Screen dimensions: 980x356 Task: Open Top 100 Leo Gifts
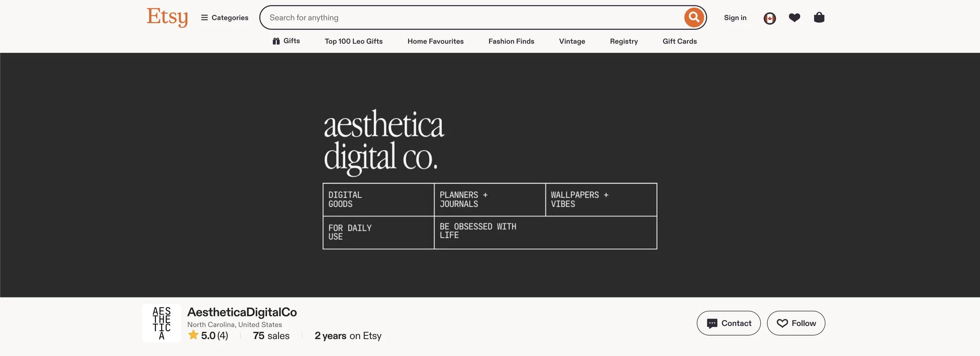coord(354,41)
